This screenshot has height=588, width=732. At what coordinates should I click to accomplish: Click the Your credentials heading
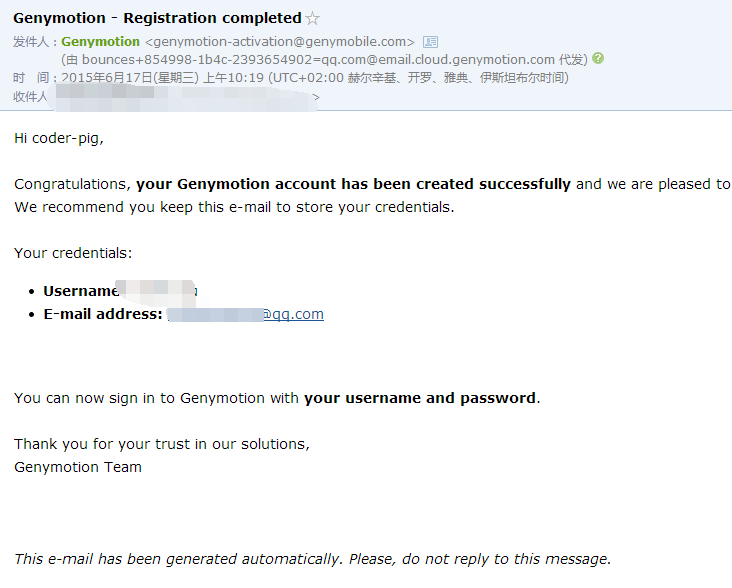[73, 253]
